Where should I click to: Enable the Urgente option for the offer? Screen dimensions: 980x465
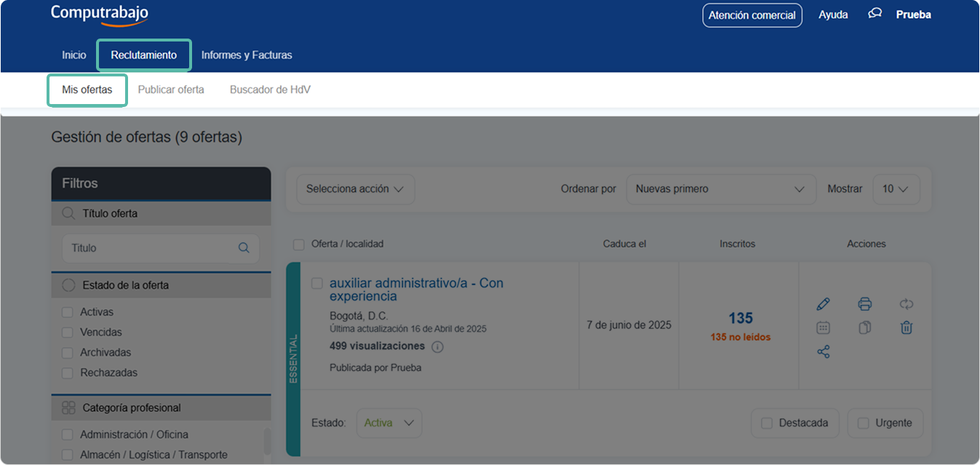tap(864, 423)
